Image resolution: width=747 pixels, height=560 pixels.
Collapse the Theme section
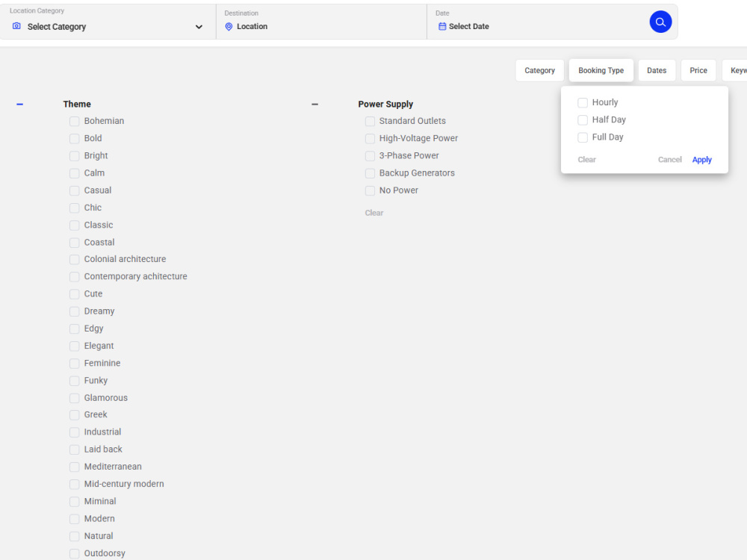click(x=19, y=104)
